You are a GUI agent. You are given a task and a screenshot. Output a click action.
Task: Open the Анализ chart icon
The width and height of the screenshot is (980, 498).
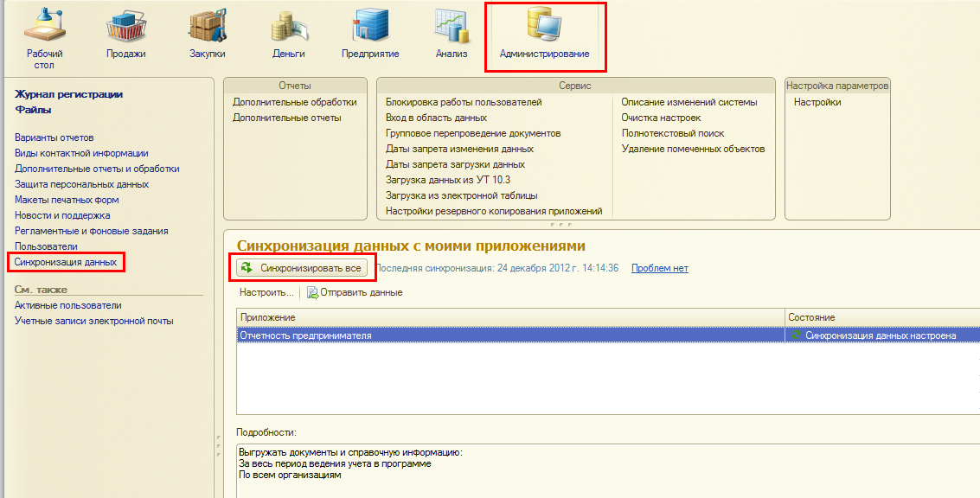(x=452, y=26)
